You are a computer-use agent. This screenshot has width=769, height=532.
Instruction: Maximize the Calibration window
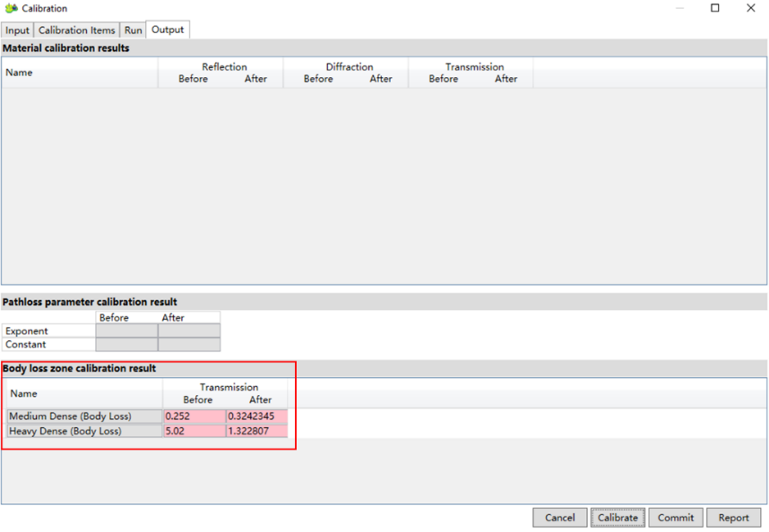click(x=714, y=8)
